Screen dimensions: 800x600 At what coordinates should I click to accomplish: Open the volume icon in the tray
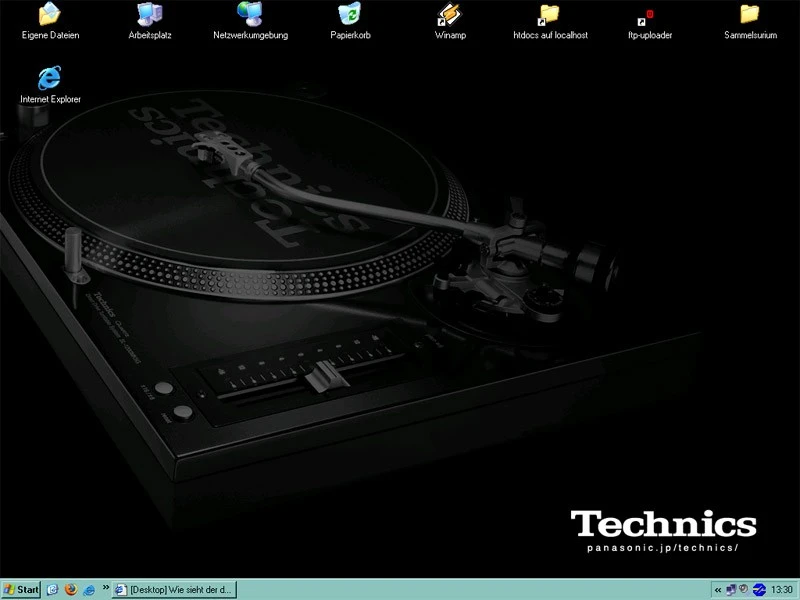tap(742, 590)
